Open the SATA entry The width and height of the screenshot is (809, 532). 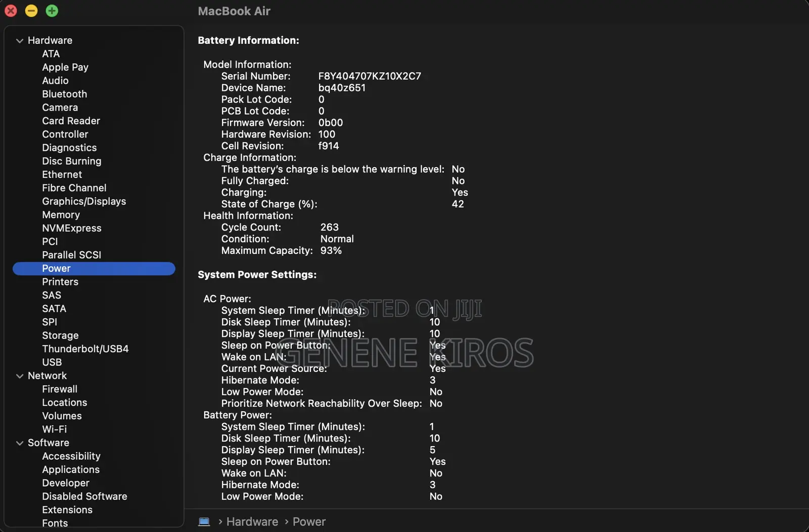click(54, 309)
